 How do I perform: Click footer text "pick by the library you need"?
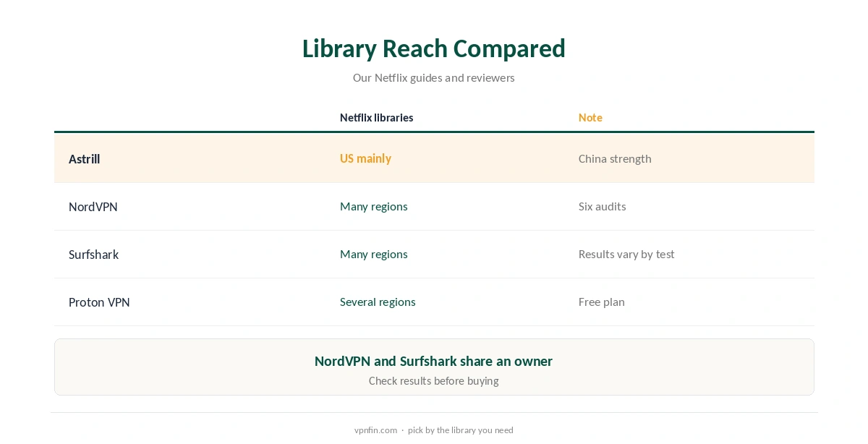(x=460, y=430)
